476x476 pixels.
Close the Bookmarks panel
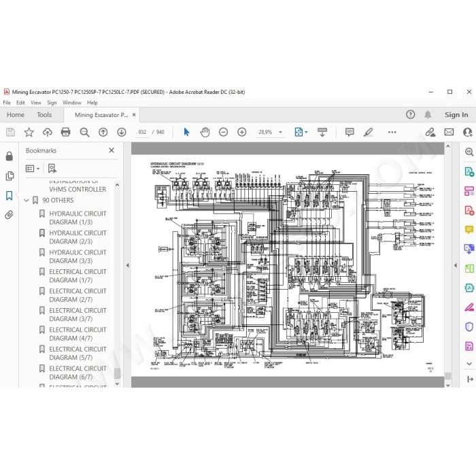coord(112,150)
